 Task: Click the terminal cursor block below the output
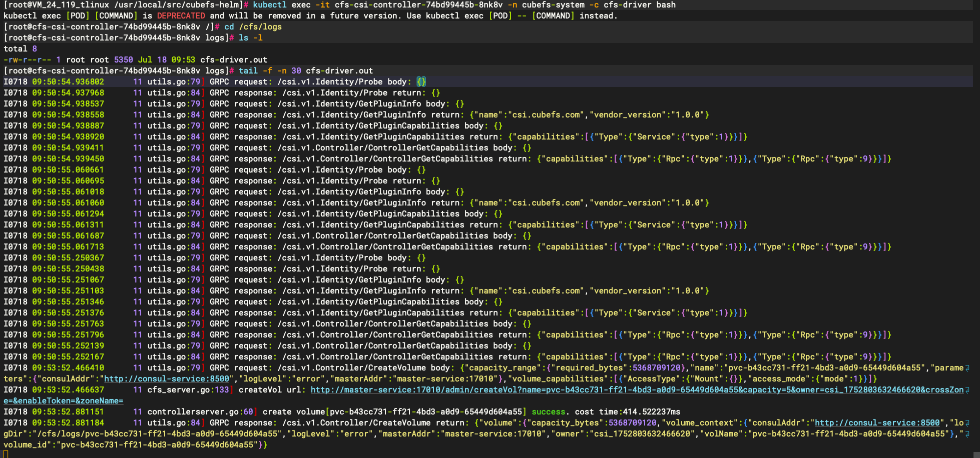pos(6,454)
